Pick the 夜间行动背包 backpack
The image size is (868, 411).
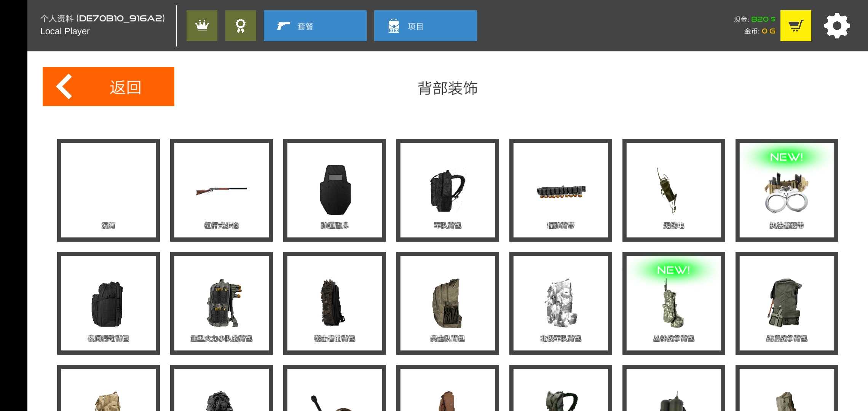108,303
